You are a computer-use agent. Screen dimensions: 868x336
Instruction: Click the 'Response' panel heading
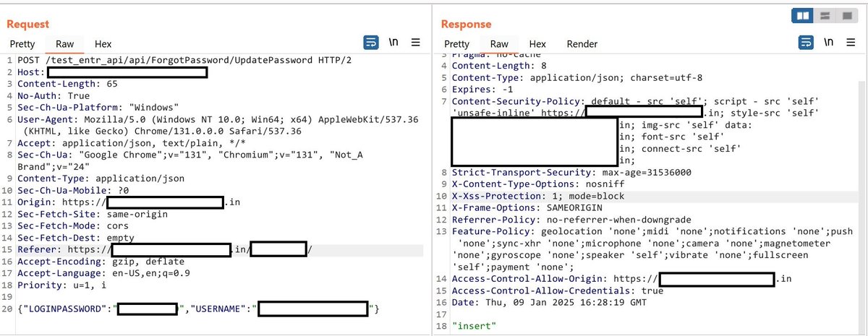pyautogui.click(x=466, y=25)
